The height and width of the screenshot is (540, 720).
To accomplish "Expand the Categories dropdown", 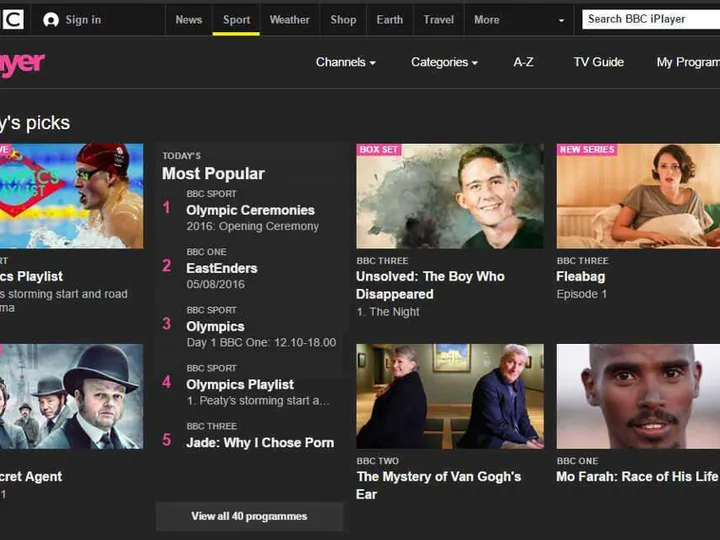I will [444, 62].
